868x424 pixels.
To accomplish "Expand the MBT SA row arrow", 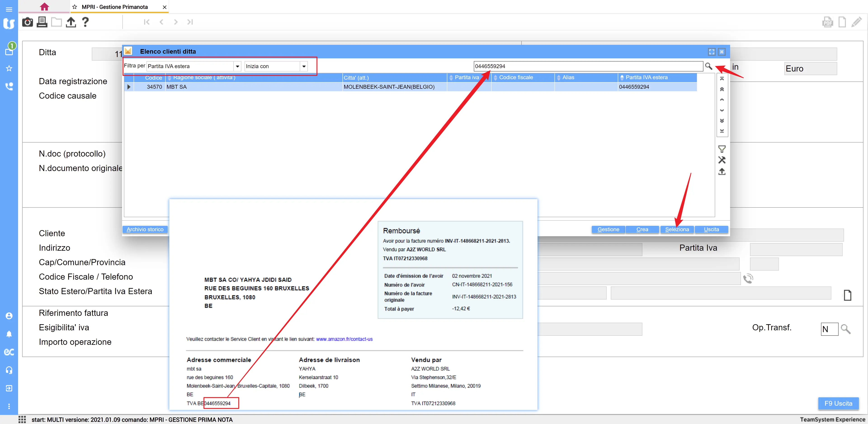I will [x=129, y=87].
